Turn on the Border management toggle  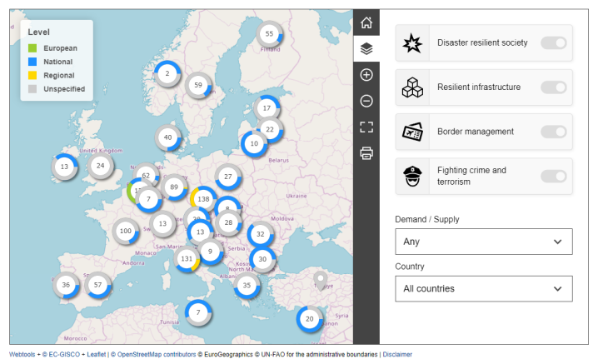pyautogui.click(x=554, y=132)
